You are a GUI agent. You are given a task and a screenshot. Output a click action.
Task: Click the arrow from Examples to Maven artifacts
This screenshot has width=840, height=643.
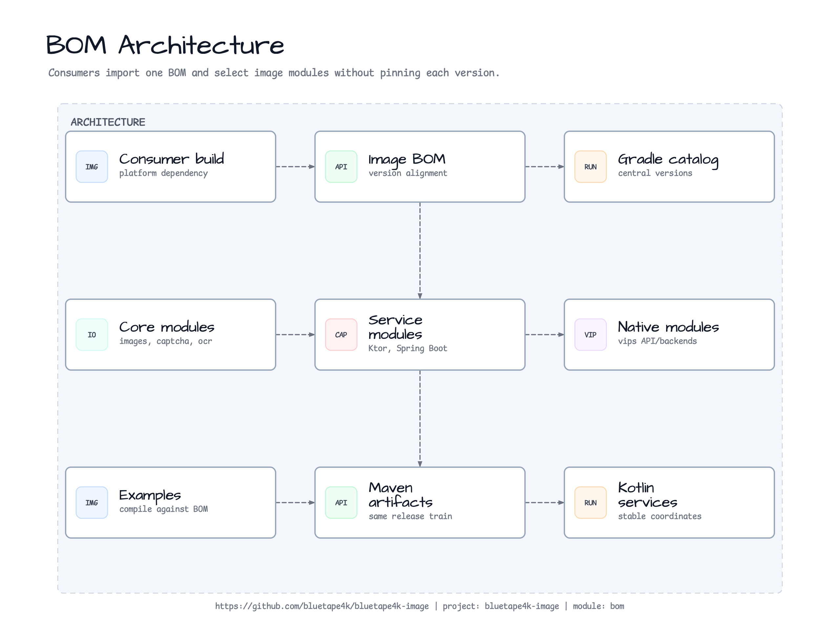295,503
